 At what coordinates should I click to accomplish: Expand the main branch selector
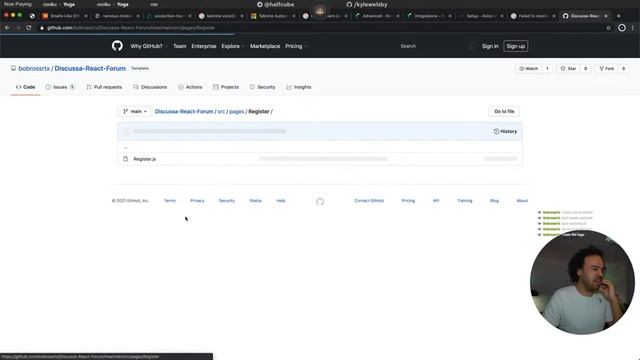click(135, 111)
